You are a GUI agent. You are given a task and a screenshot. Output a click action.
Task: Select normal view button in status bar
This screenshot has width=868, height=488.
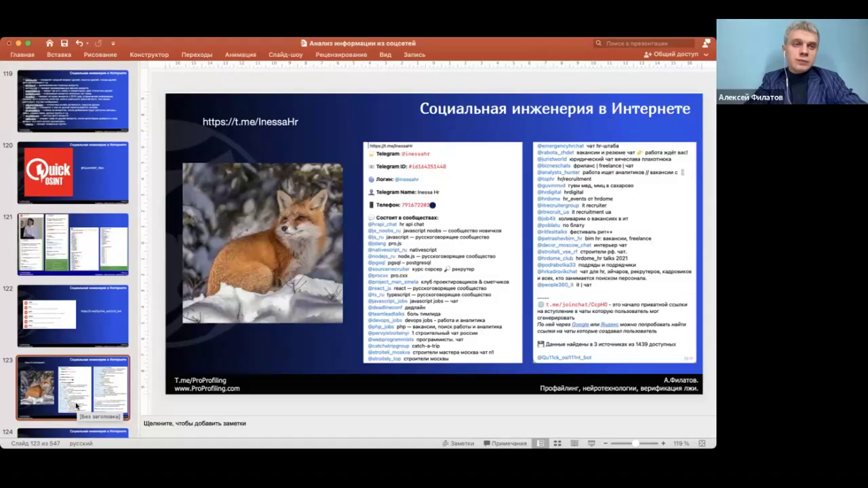540,443
